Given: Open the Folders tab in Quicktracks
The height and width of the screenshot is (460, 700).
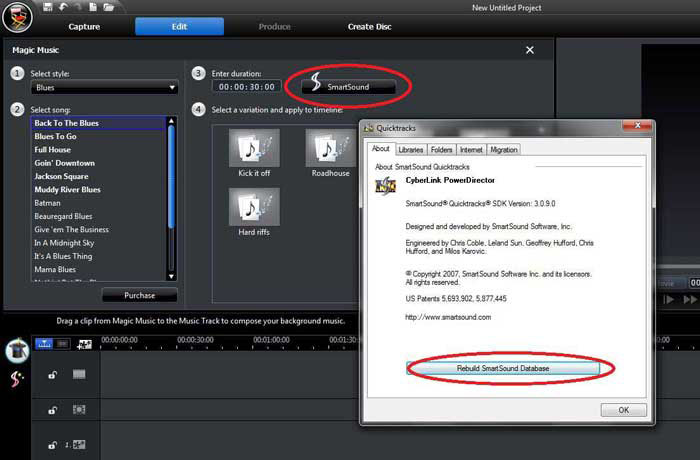Looking at the screenshot, I should [x=442, y=150].
